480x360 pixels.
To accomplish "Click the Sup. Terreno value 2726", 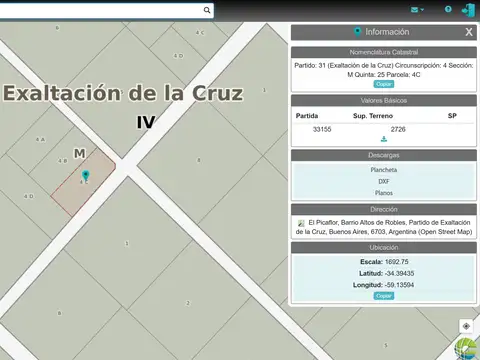I will click(398, 129).
